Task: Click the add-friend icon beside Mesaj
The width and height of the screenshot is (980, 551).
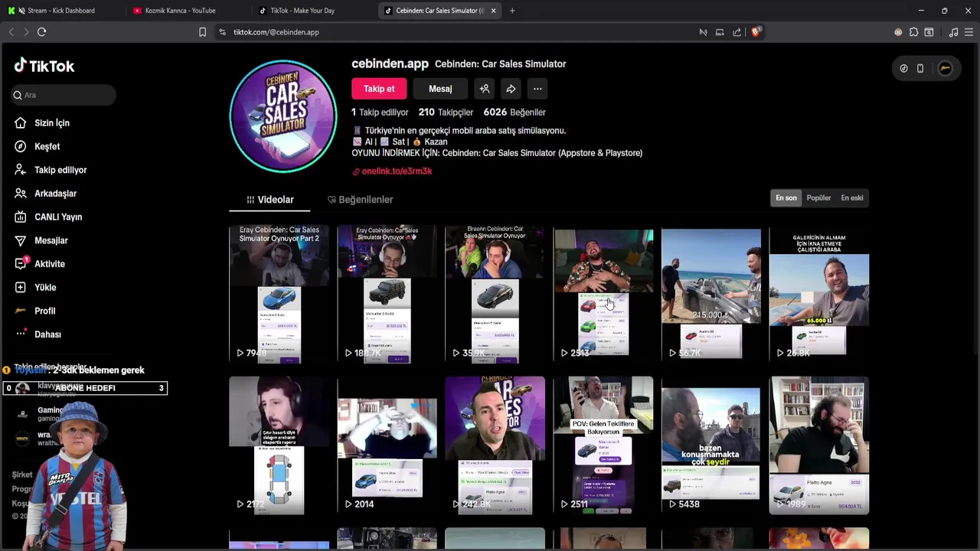Action: coord(485,89)
